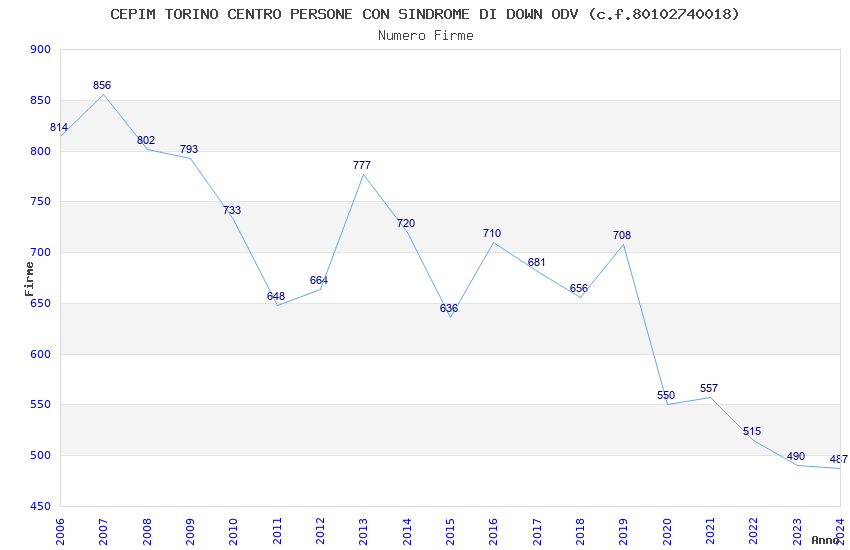Select the x-axis year 2014

click(407, 532)
